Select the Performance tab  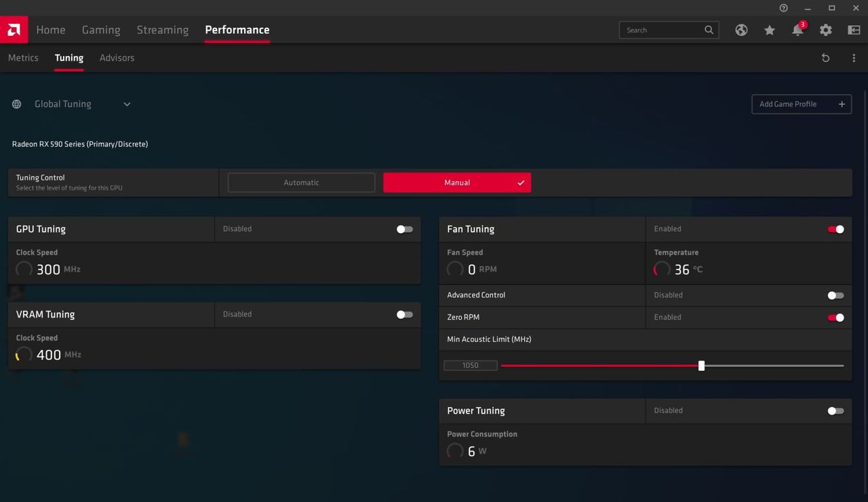[x=237, y=30]
